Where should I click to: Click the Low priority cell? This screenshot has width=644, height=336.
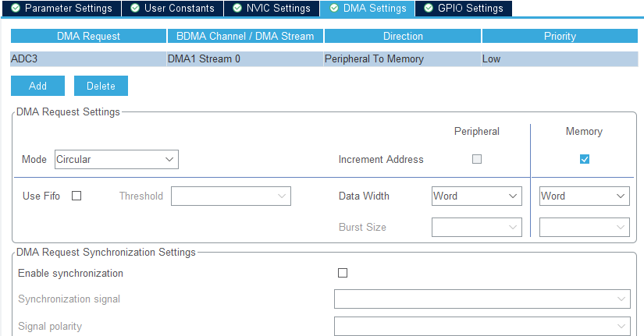coord(560,59)
